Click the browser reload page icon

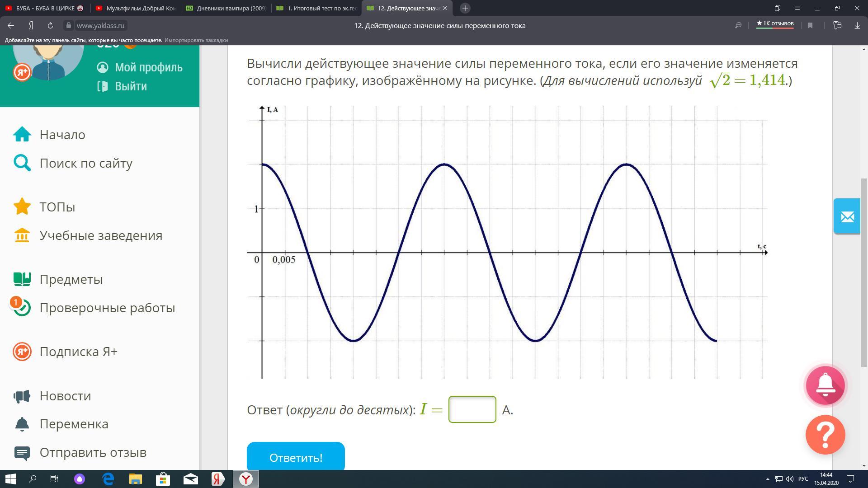pyautogui.click(x=50, y=26)
